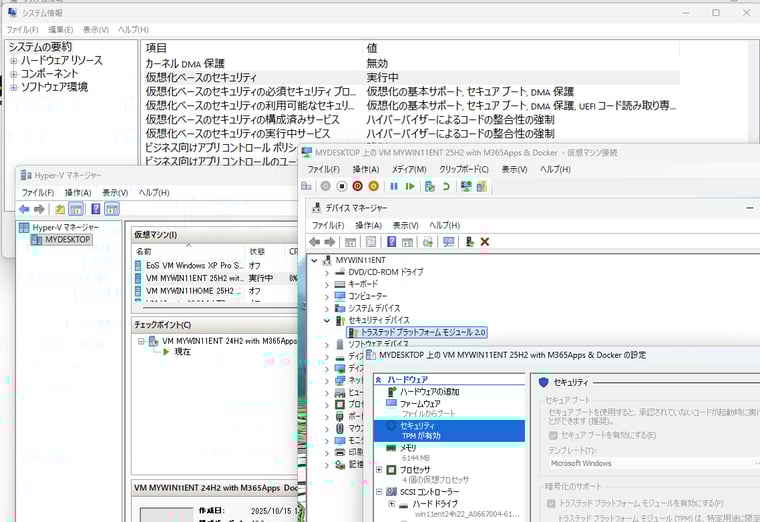
Task: Click Ctrl+Alt+Del icon in VM connection toolbar
Action: tap(306, 186)
